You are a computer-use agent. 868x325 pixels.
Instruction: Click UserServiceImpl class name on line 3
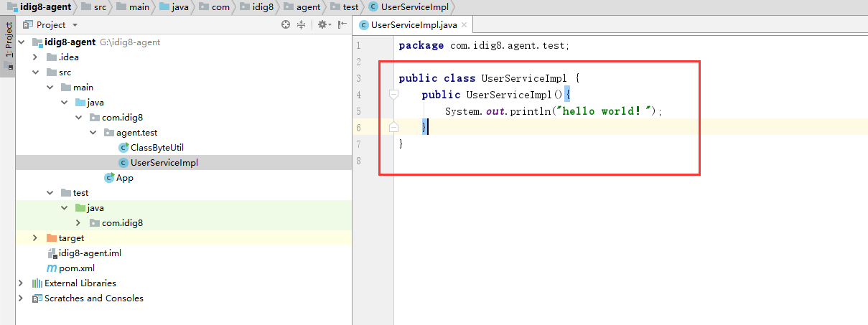[x=525, y=78]
